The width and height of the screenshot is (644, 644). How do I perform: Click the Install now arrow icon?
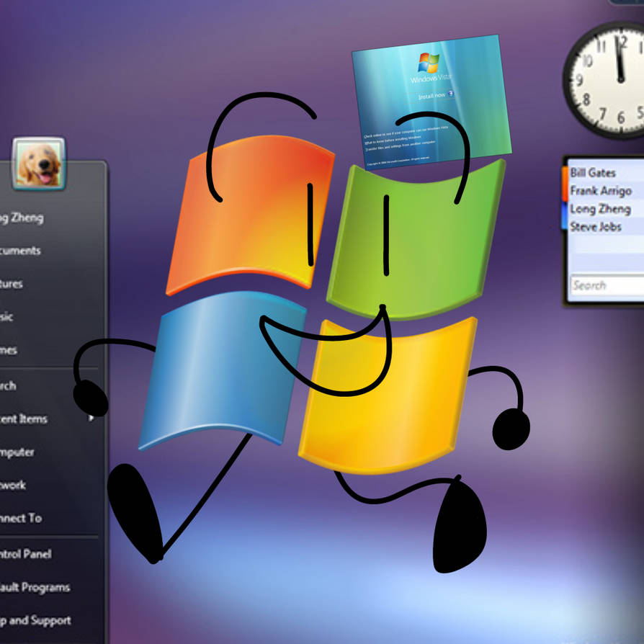click(450, 93)
